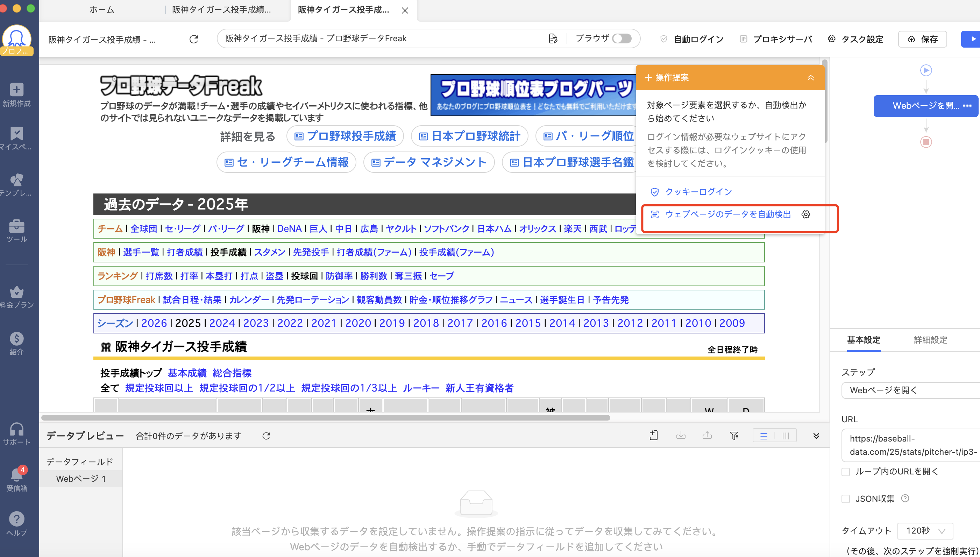The width and height of the screenshot is (980, 557).
Task: Open タスク設定
Action: (855, 39)
